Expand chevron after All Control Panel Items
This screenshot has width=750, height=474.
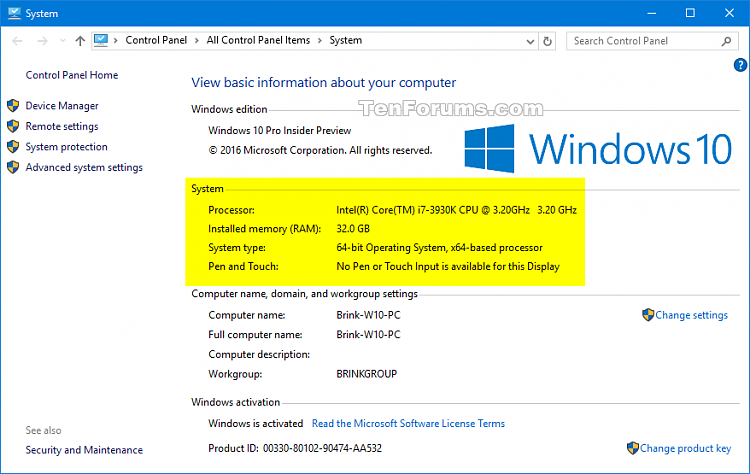(320, 41)
